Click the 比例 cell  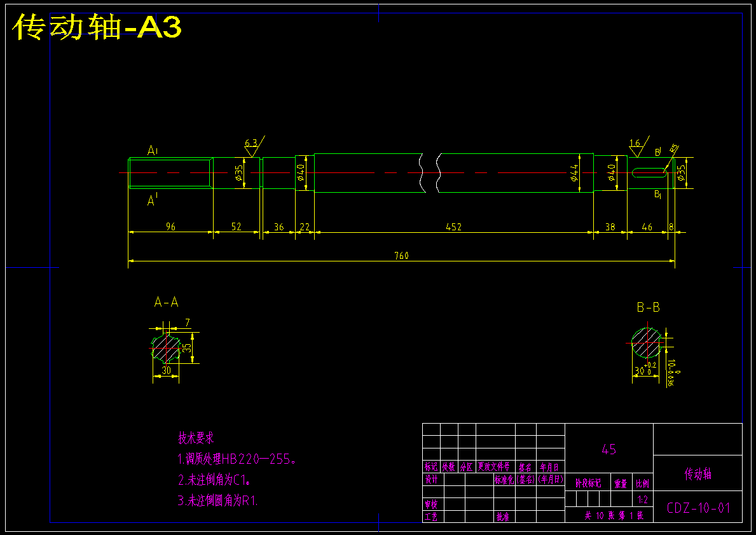coord(642,483)
